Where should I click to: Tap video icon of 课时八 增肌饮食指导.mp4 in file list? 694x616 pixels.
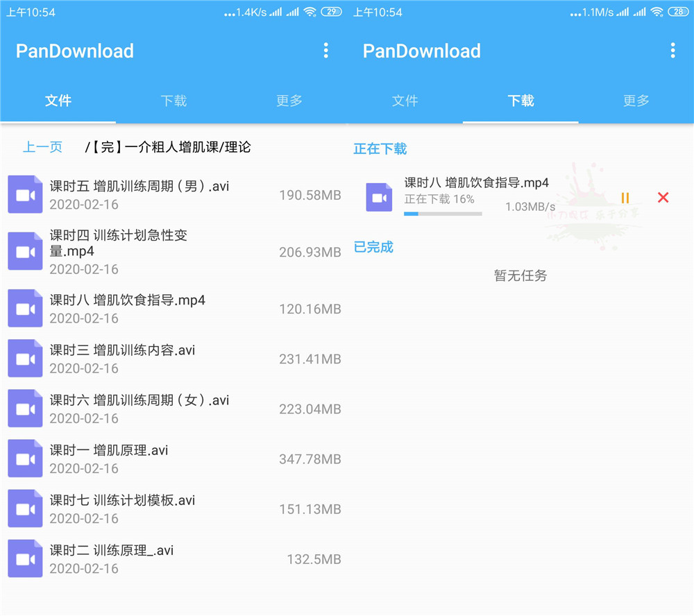25,308
